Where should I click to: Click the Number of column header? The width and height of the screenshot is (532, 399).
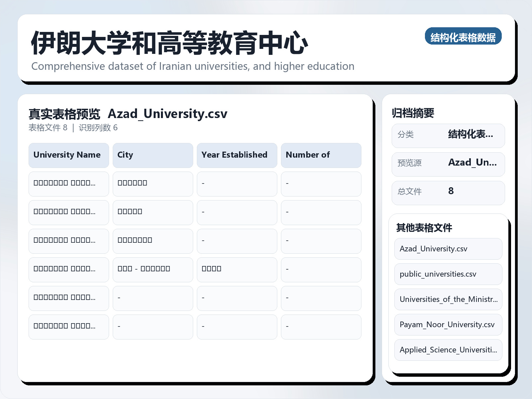(321, 155)
